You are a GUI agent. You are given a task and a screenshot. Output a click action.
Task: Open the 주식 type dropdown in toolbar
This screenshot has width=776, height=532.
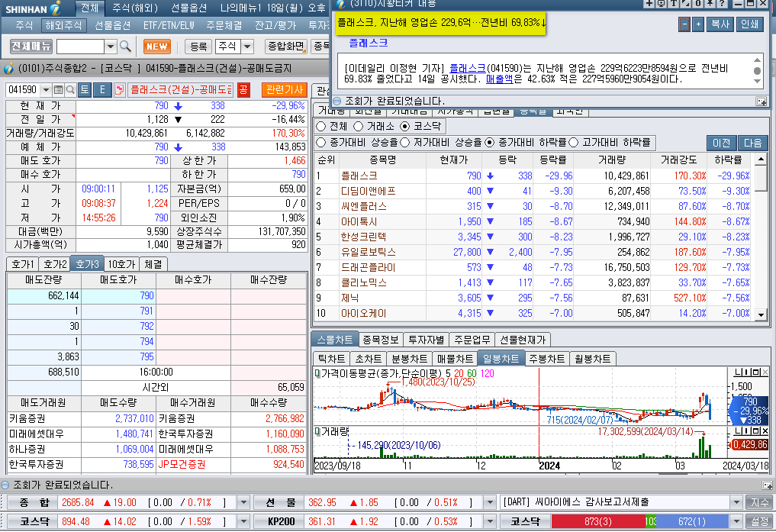click(247, 47)
